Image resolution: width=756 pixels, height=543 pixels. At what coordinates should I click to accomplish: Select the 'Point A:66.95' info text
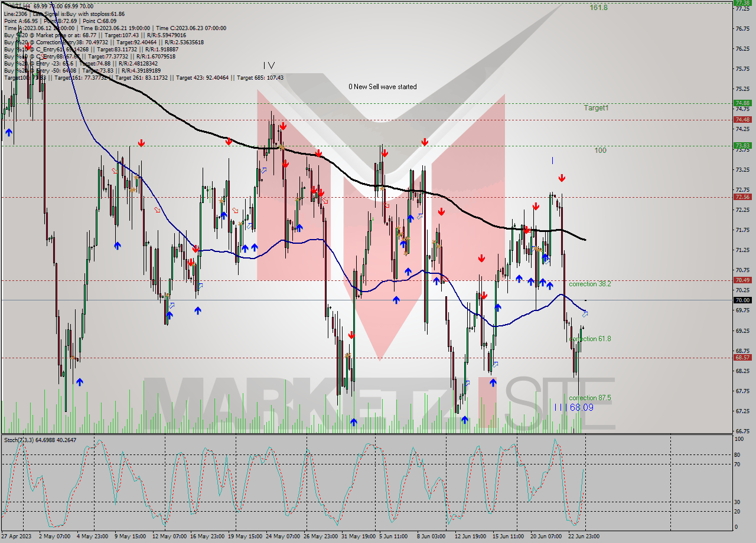[x=22, y=20]
